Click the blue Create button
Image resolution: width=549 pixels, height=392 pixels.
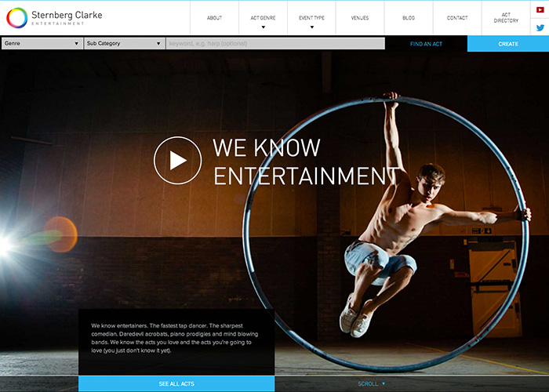point(508,44)
